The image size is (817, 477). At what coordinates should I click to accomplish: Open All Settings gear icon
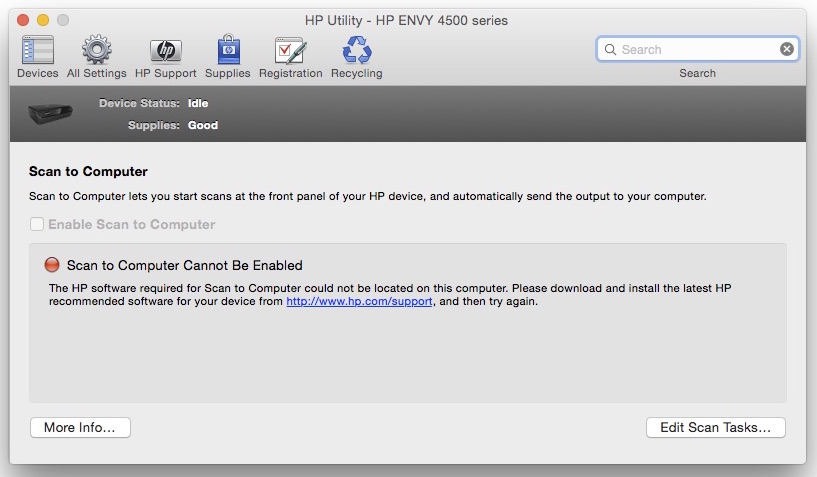pos(96,50)
